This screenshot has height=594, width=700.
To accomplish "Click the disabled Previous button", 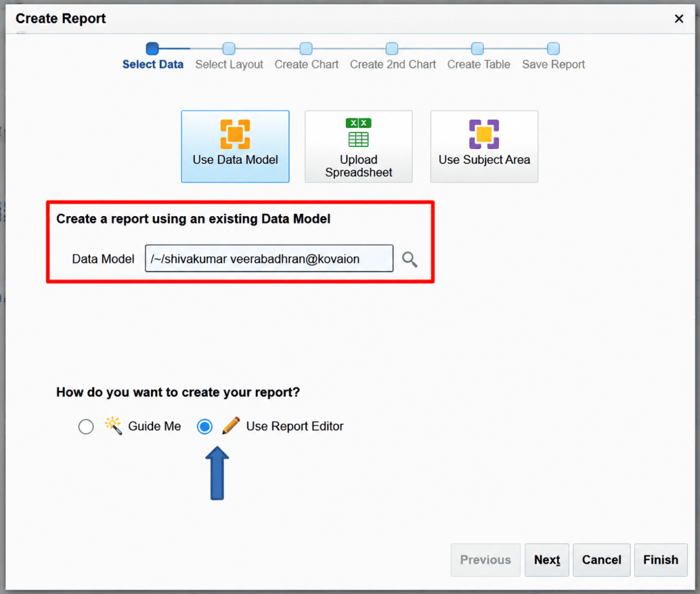I will [486, 560].
